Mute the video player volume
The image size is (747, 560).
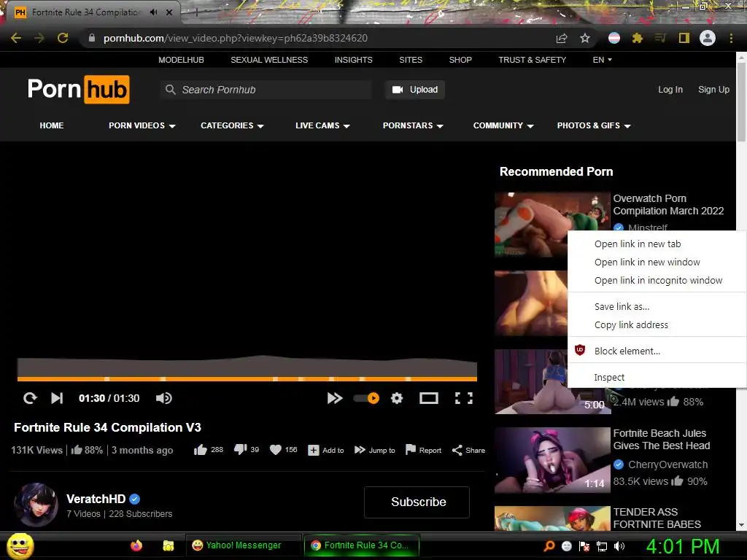point(164,398)
